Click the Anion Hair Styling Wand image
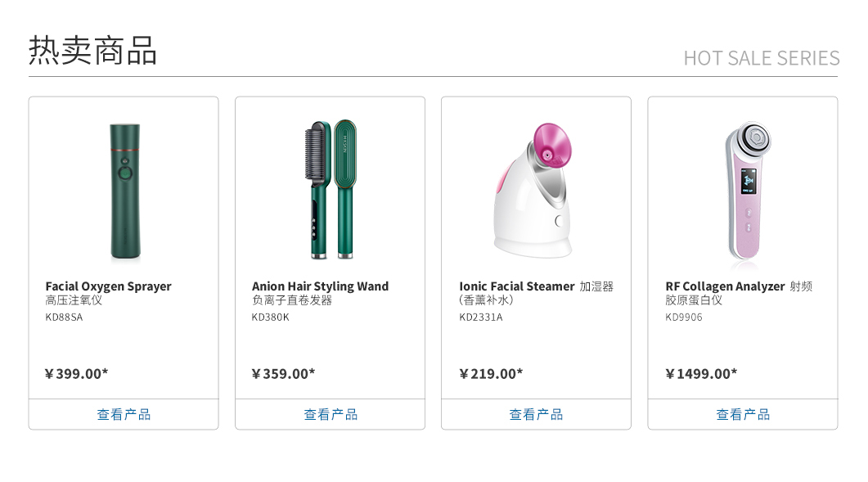 331,190
